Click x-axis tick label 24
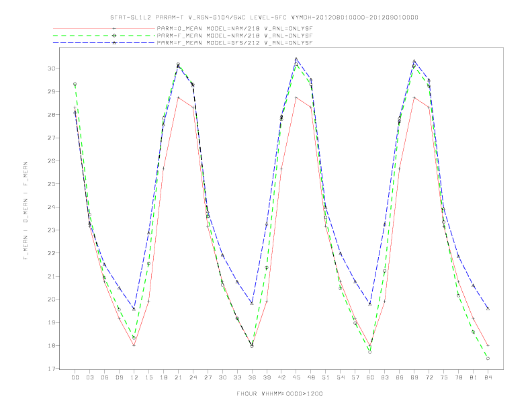Image resolution: width=532 pixels, height=411 pixels. 193,377
